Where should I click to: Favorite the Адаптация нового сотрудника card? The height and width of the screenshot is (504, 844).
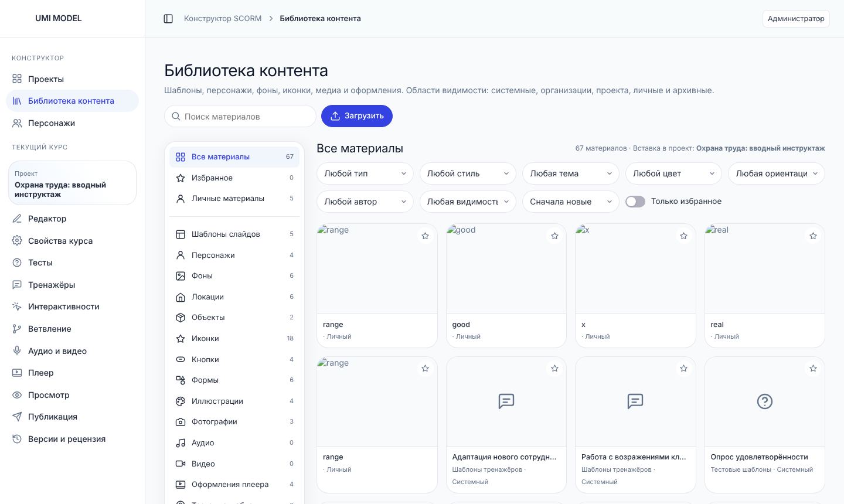(x=554, y=369)
